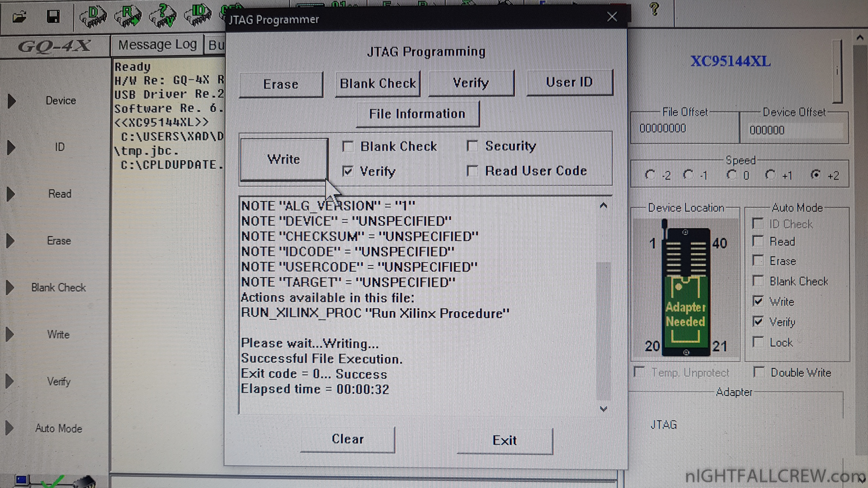Toggle Verify checkbox in JTAG dialog

click(x=348, y=171)
